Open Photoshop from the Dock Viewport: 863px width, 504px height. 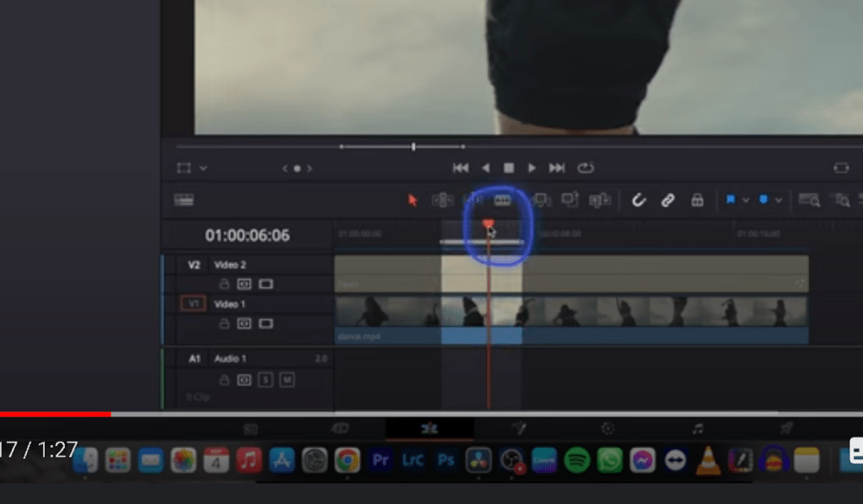pos(445,460)
